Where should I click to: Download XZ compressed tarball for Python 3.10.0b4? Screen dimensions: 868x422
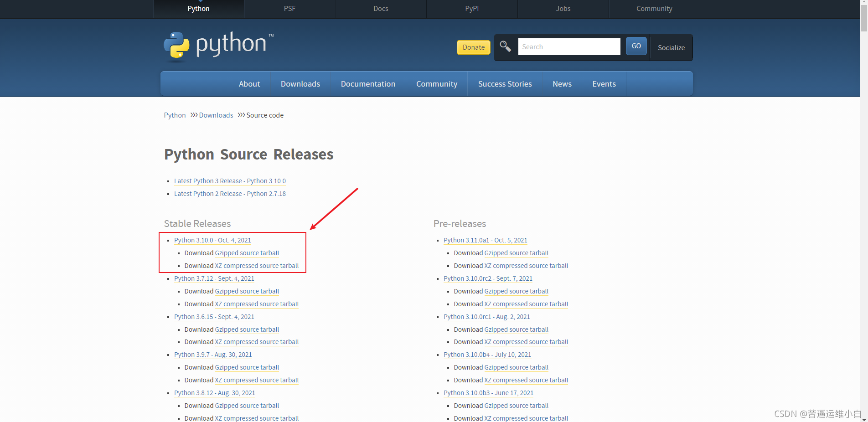pos(526,380)
